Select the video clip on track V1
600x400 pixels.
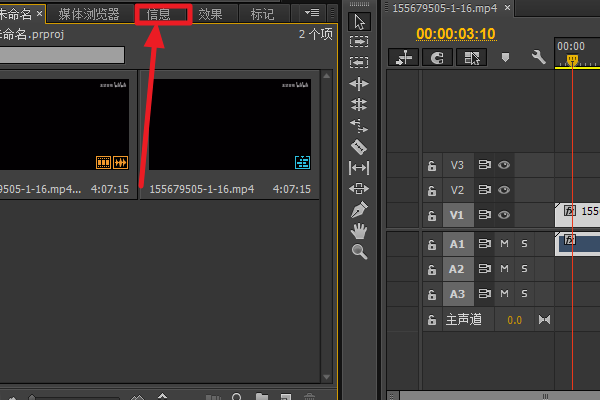click(x=577, y=215)
